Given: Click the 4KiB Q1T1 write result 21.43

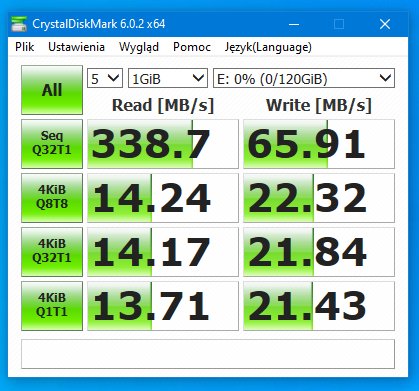Looking at the screenshot, I should click(x=319, y=306).
